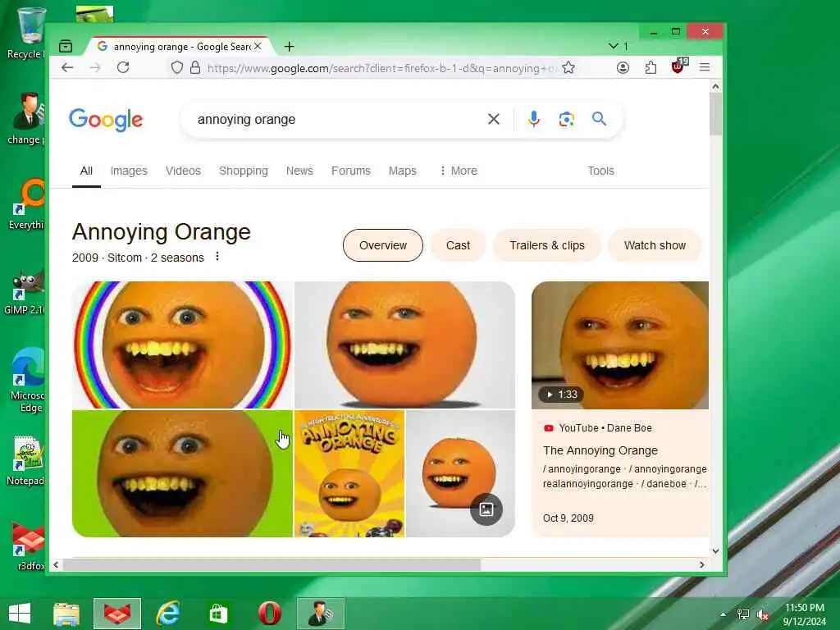Viewport: 840px width, 630px height.
Task: Select the Recycle Bin desktop icon
Action: [25, 32]
